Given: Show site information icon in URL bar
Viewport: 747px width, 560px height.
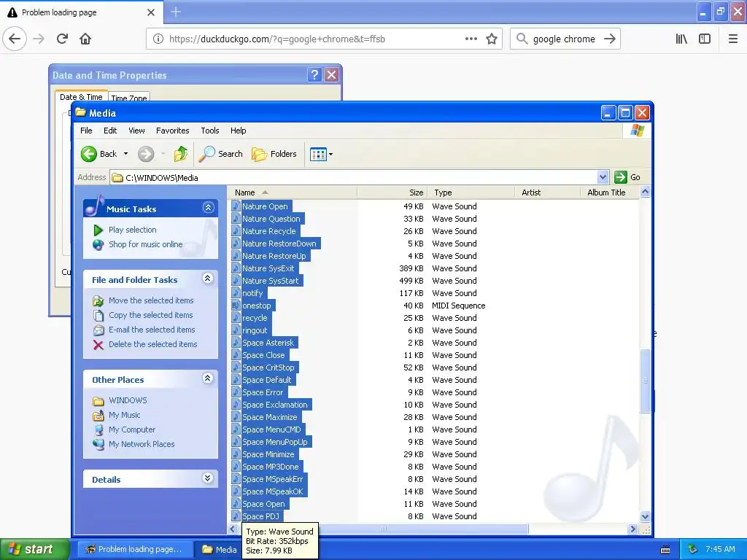Looking at the screenshot, I should tap(158, 39).
